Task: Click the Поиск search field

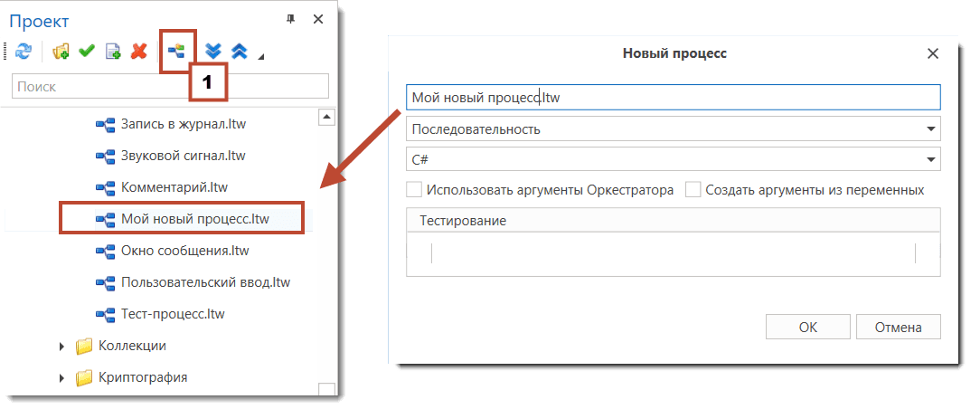Action: click(170, 87)
